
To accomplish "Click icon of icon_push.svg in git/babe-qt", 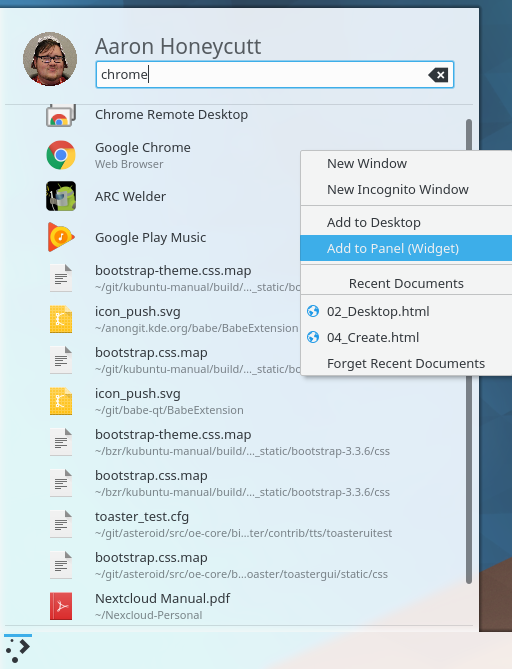I will [x=61, y=401].
